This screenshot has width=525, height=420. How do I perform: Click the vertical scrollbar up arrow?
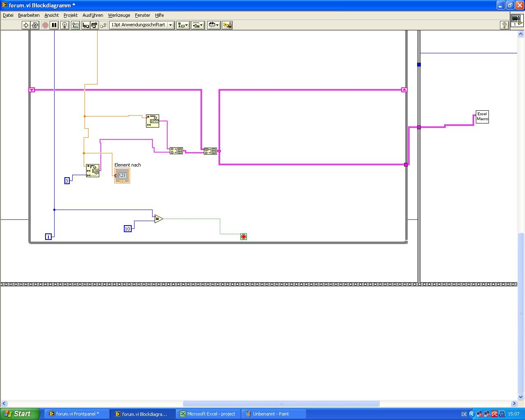(521, 34)
